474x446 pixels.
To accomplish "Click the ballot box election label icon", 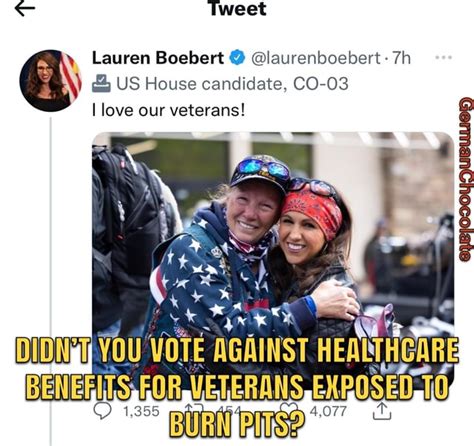I will [x=101, y=83].
